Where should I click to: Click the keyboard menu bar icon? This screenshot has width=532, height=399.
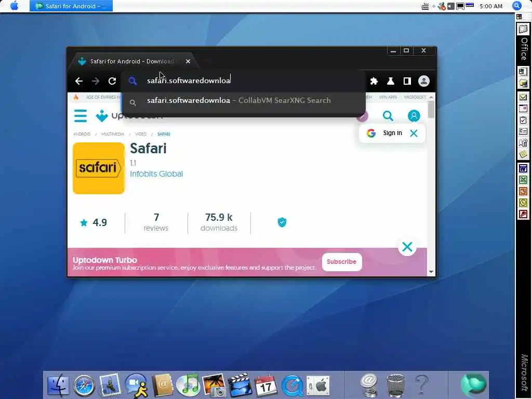[x=425, y=6]
